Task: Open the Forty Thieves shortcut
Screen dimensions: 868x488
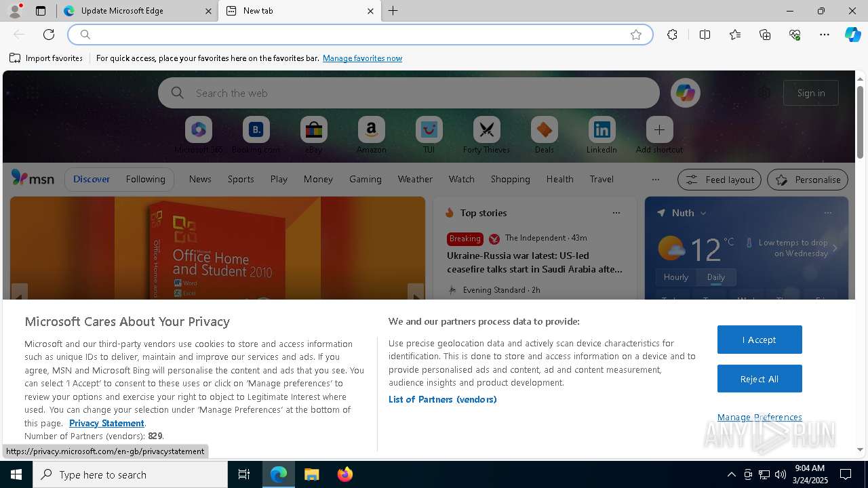Action: pyautogui.click(x=486, y=136)
